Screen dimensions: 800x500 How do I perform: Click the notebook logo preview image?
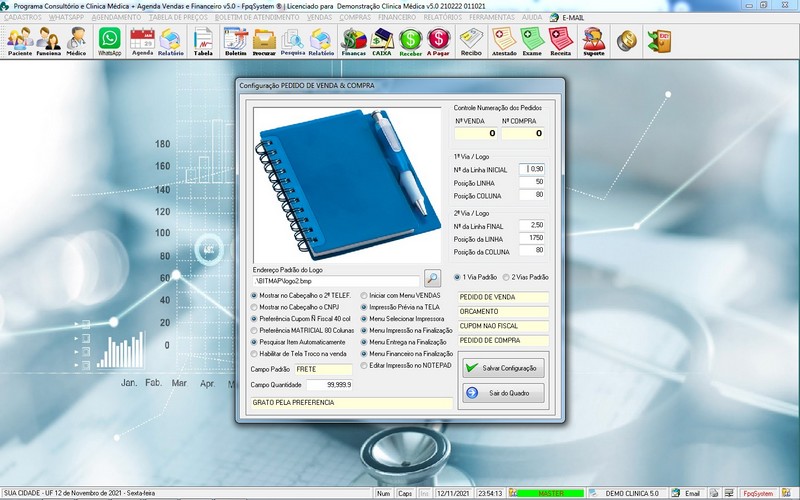347,185
